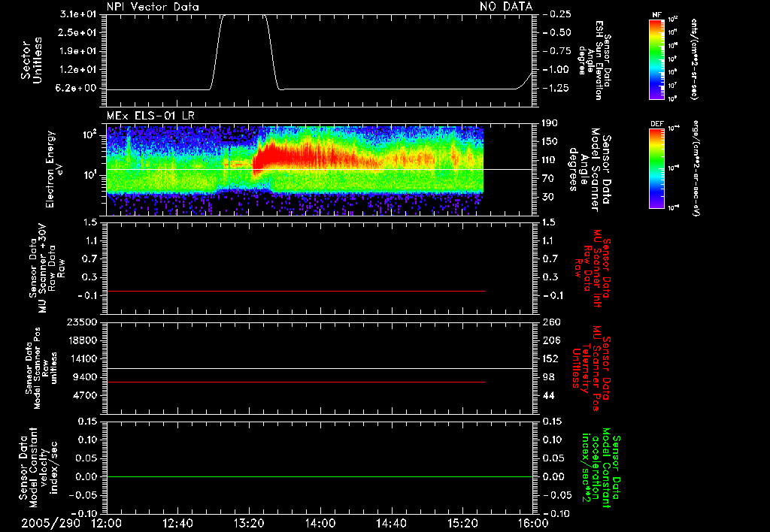Screen dimensions: 770x532
Task: Click the '98' telemetry axis value
Action: click(548, 377)
